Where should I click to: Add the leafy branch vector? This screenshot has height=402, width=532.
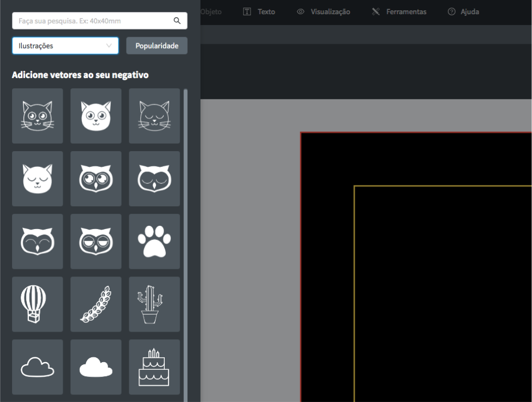[95, 304]
